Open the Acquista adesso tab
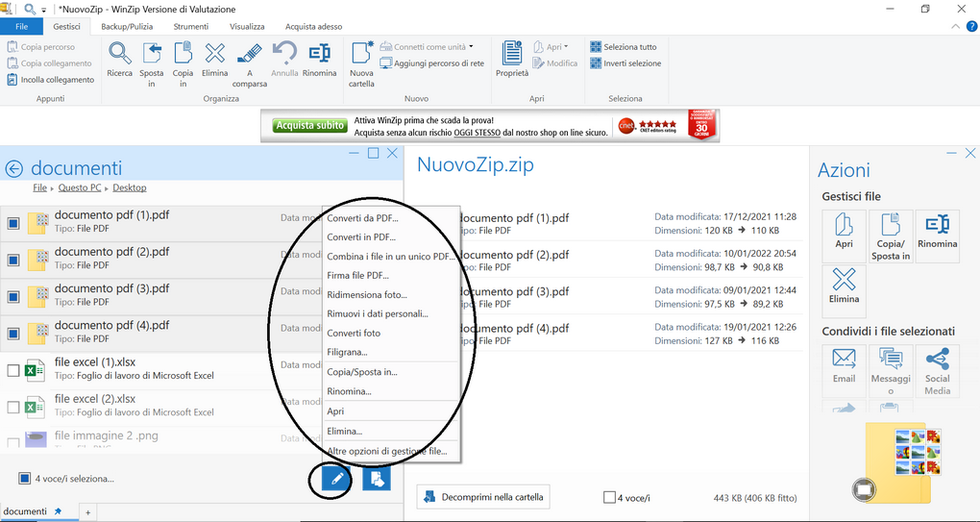Viewport: 980px width, 522px height. pyautogui.click(x=314, y=26)
